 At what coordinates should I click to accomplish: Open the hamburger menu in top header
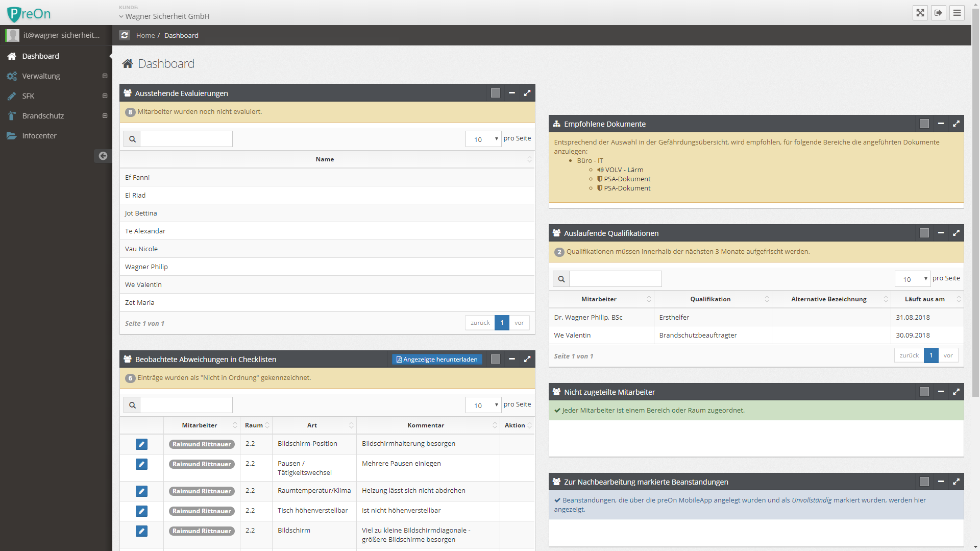tap(957, 13)
